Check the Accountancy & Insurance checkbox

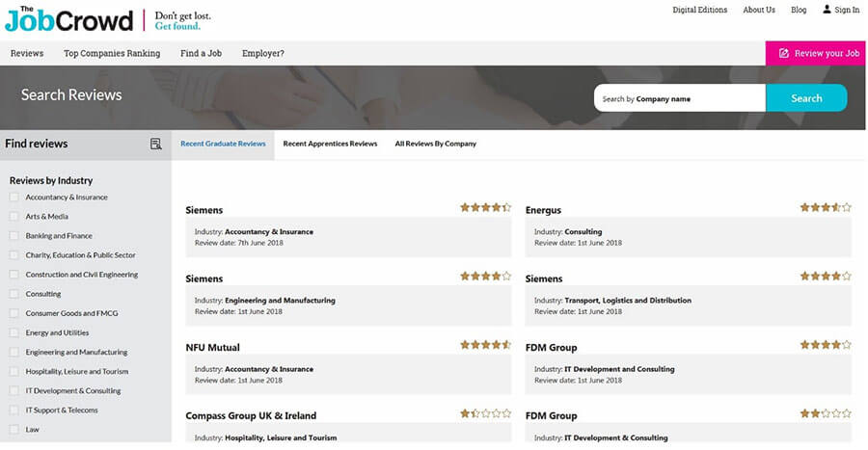pos(14,198)
